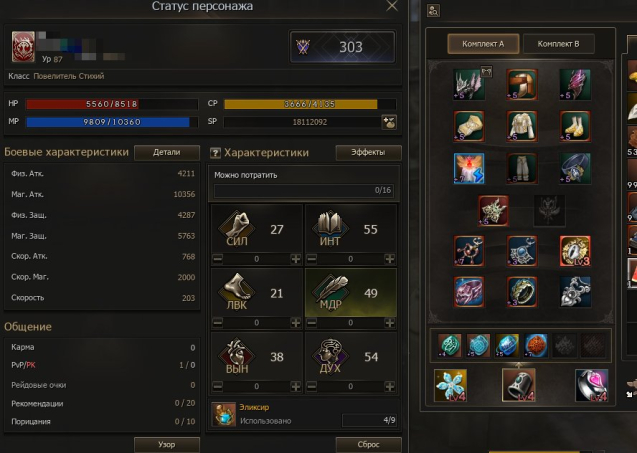Select the white robe armor slot
The width and height of the screenshot is (637, 453).
click(522, 126)
